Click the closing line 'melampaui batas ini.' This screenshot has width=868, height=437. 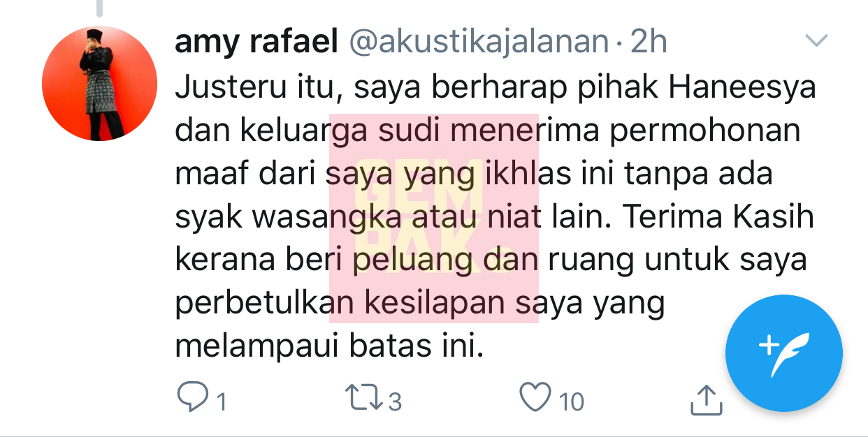coord(329,346)
